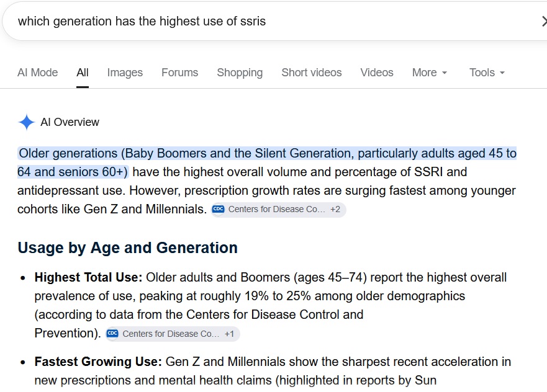Screen dimensions: 547x392
Task: Click the Usage by Age and Generation heading
Action: pos(128,247)
